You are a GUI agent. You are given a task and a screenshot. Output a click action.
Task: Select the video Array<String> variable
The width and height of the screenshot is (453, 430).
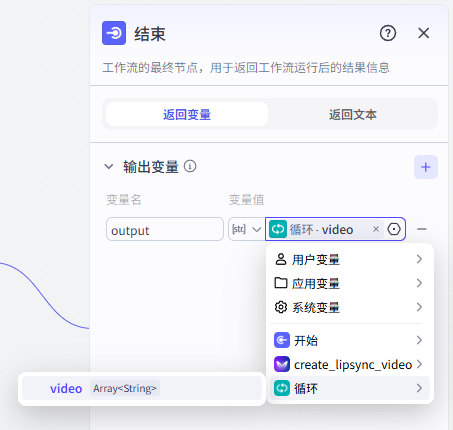[x=142, y=388]
